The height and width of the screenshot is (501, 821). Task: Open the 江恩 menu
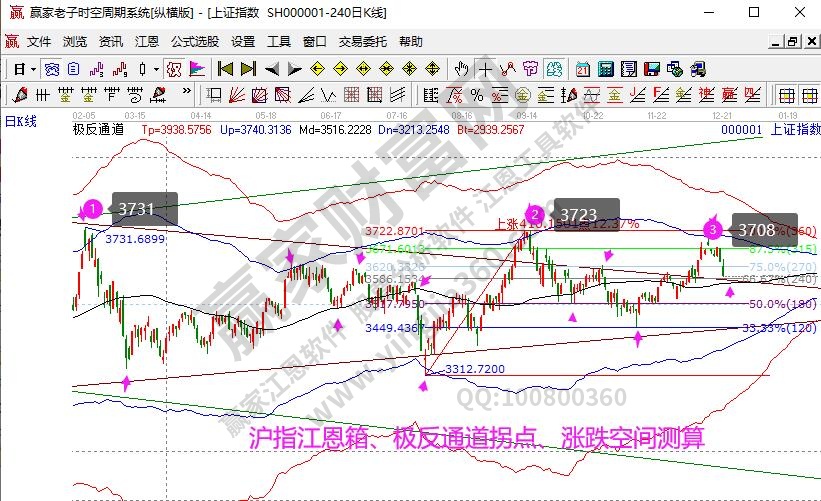(147, 42)
